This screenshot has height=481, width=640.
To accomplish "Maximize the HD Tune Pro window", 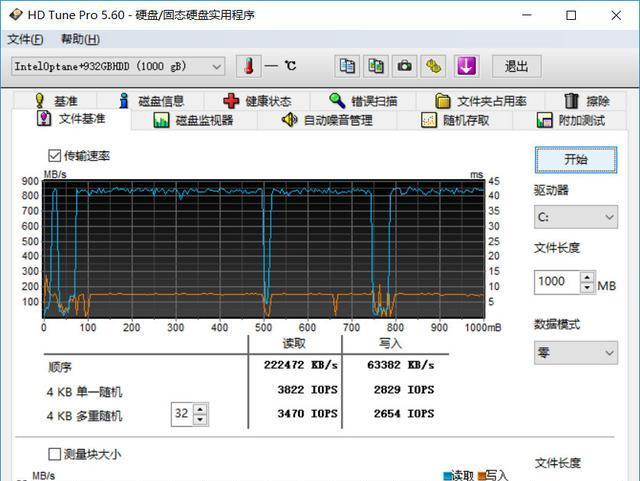I will coord(571,15).
